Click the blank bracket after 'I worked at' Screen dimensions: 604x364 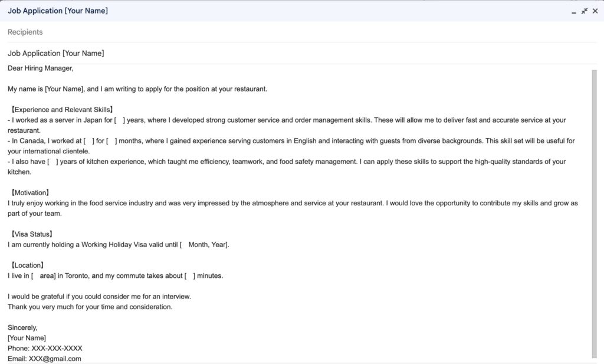click(x=89, y=141)
